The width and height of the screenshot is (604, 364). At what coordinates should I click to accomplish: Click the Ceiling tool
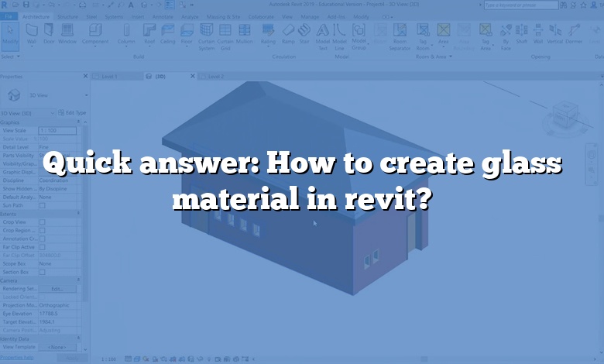(166, 33)
